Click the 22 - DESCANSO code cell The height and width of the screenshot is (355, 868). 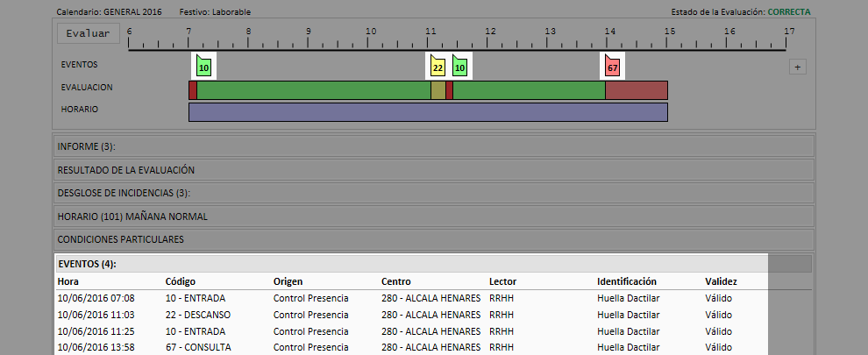[198, 316]
